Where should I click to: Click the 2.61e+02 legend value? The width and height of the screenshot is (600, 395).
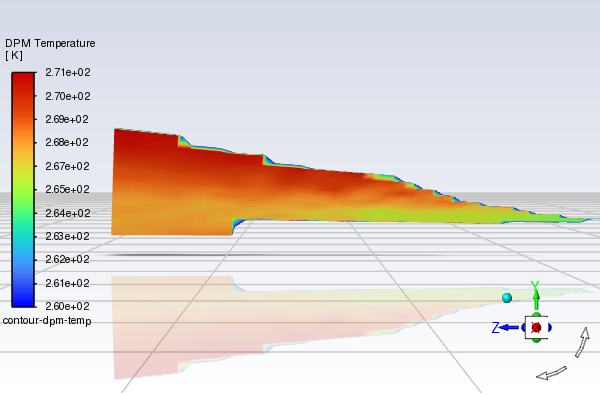[x=67, y=283]
